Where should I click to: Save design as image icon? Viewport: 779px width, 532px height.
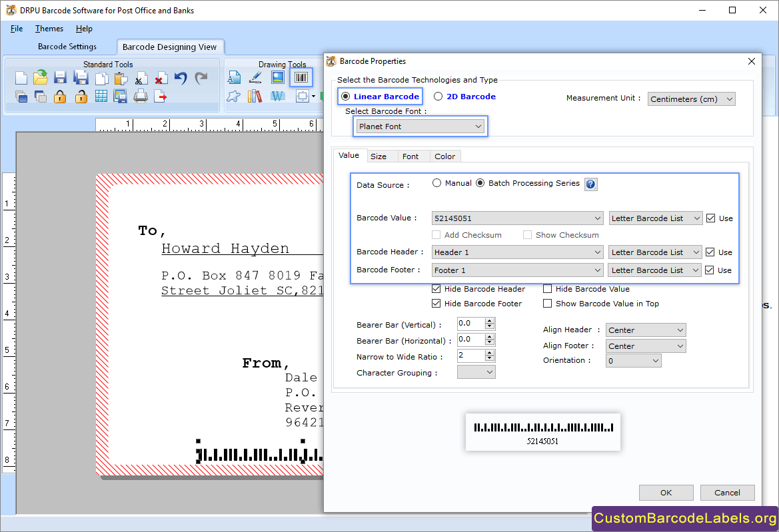click(120, 97)
